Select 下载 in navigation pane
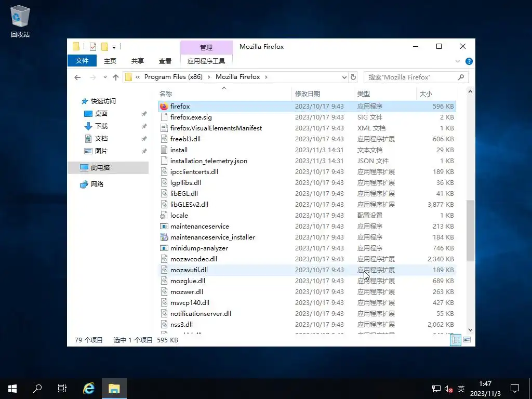The width and height of the screenshot is (532, 399). [101, 126]
